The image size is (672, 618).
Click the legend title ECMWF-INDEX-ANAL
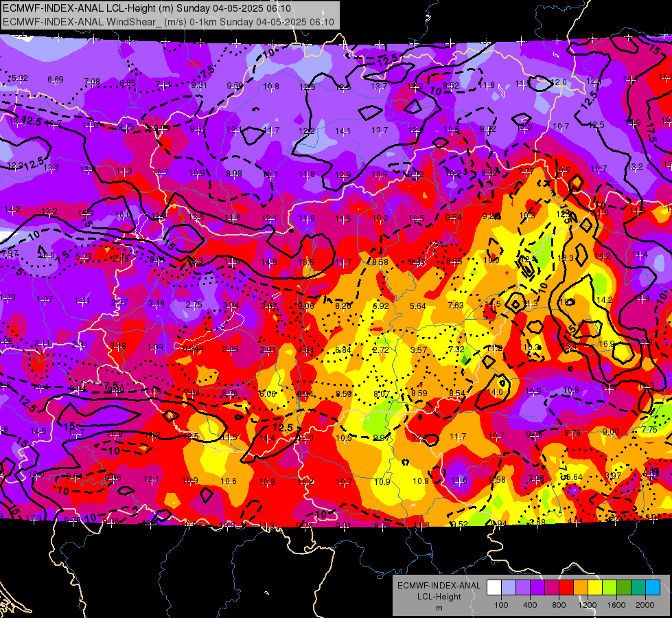coord(439,586)
